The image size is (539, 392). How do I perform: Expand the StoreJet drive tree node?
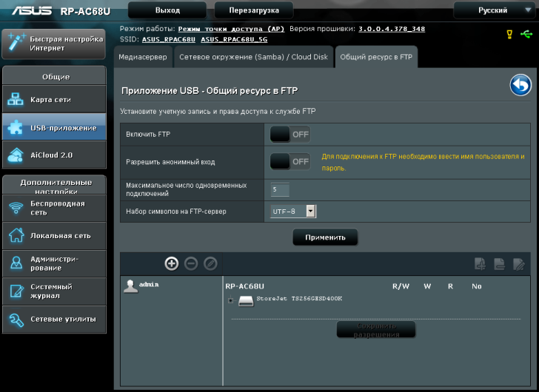pos(231,300)
